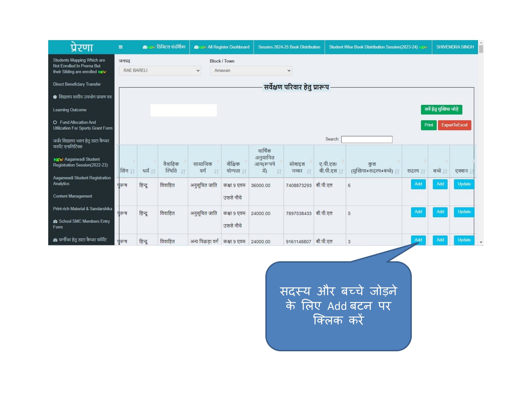The image size is (532, 411).
Task: Sort by सदस्य column arrows
Action: click(x=423, y=171)
